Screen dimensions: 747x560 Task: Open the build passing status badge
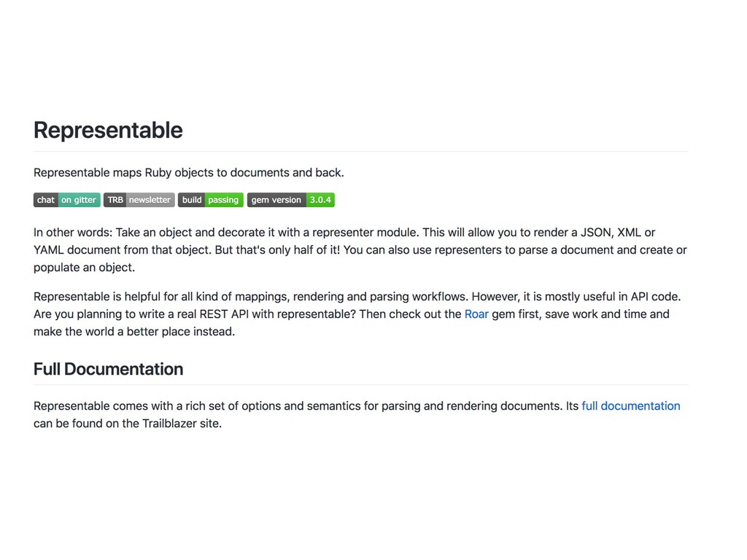coord(211,200)
